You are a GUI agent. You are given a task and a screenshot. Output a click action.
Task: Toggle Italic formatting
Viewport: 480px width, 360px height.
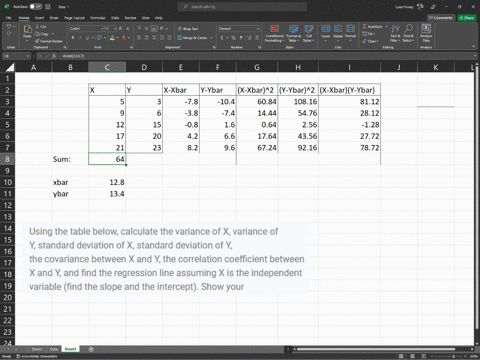click(x=80, y=38)
